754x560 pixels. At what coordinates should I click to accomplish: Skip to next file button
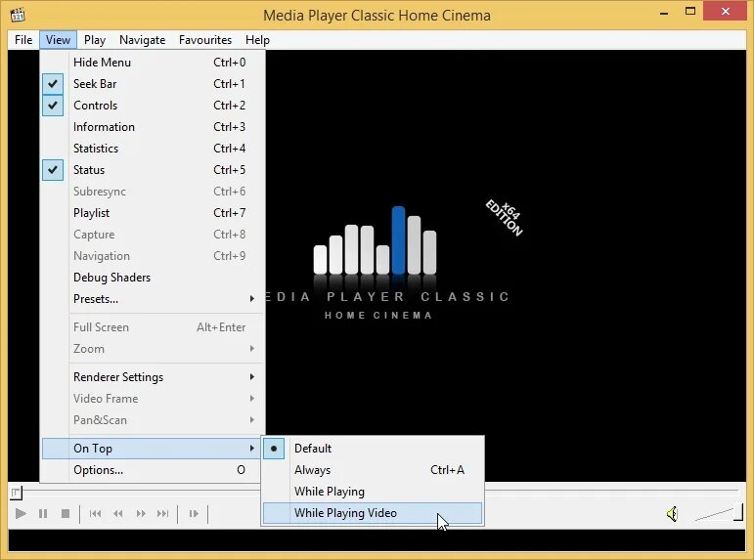(x=163, y=513)
